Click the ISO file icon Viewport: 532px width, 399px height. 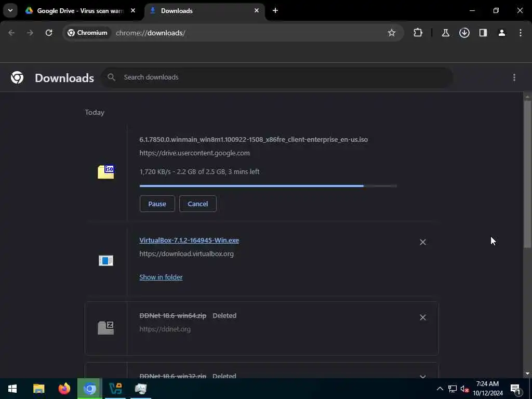tap(106, 171)
